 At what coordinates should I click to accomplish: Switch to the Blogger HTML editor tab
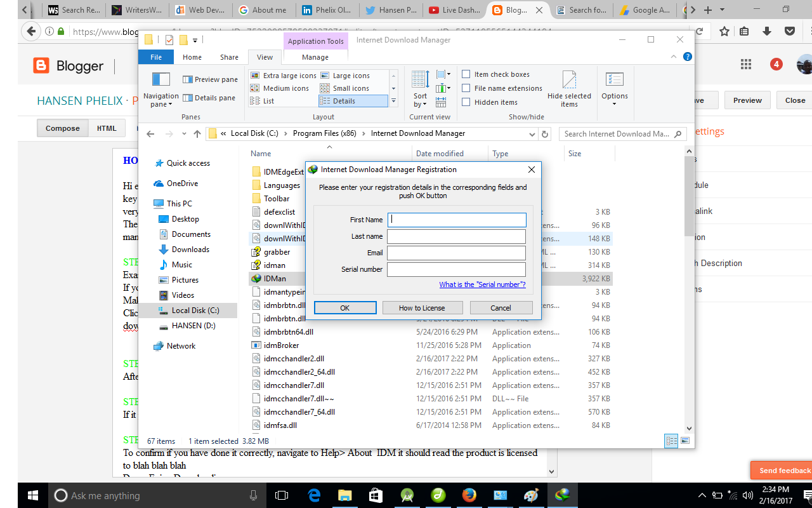[107, 128]
